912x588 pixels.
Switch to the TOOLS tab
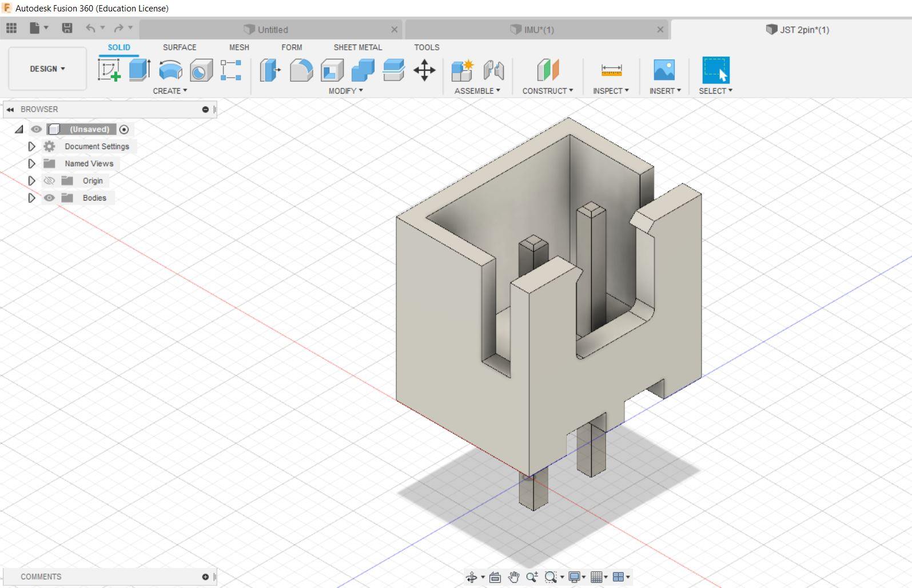point(427,47)
